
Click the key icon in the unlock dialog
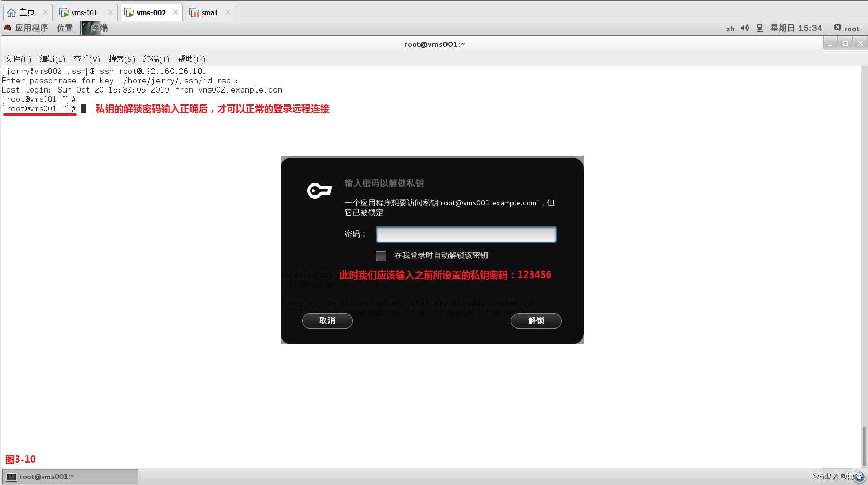(x=318, y=190)
